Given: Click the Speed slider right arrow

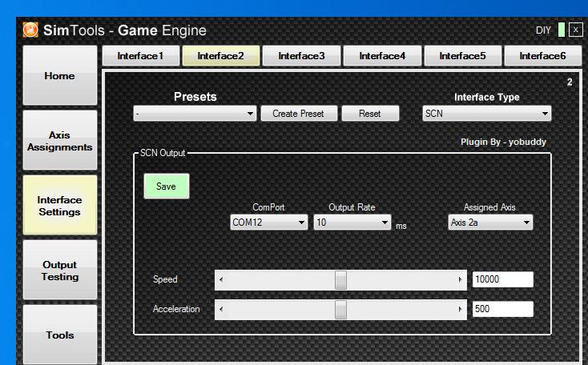Looking at the screenshot, I should [460, 279].
